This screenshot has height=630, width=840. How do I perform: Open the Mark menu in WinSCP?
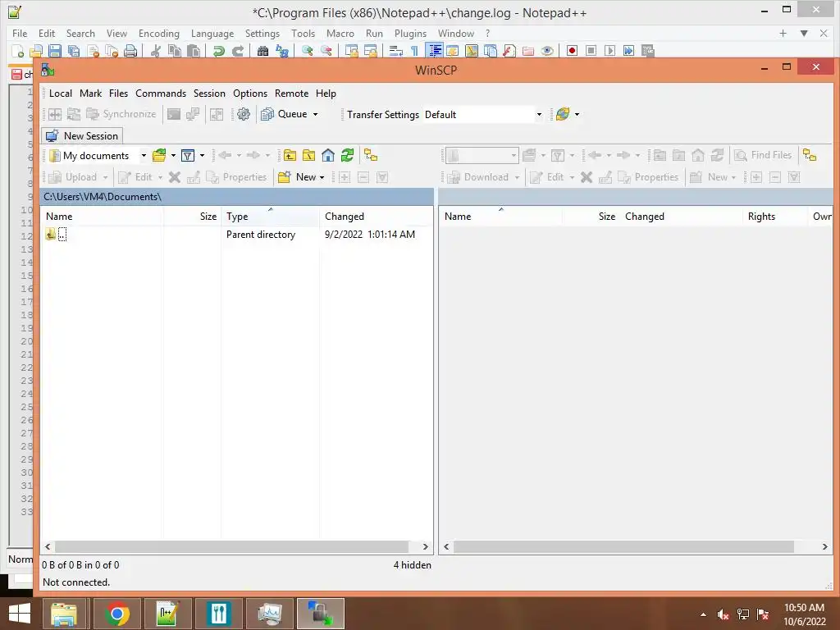pos(90,94)
